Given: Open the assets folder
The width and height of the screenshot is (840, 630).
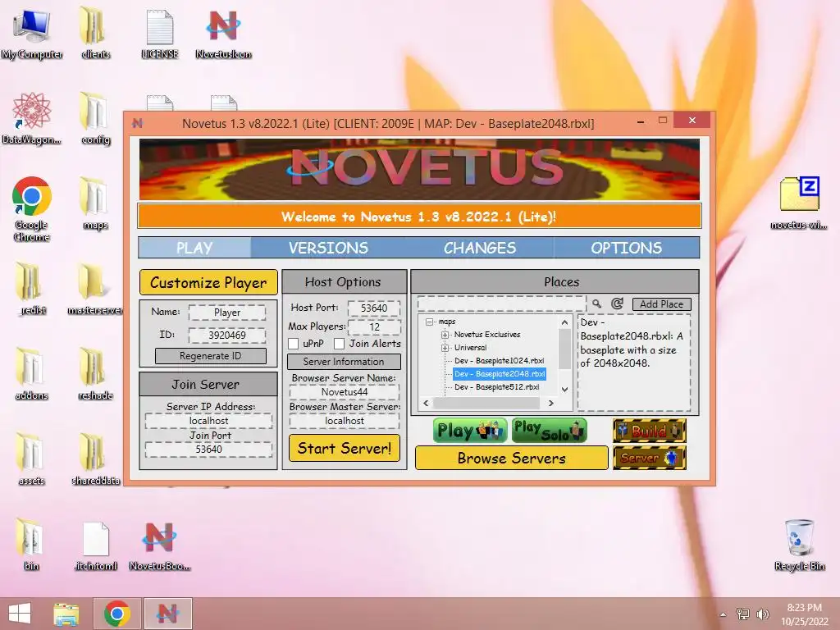Looking at the screenshot, I should tap(32, 459).
